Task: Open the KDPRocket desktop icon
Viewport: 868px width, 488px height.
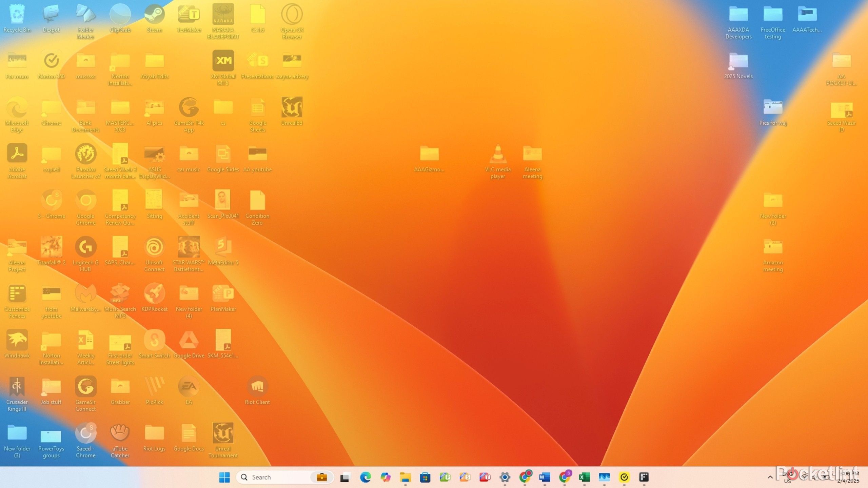Action: coord(154,297)
